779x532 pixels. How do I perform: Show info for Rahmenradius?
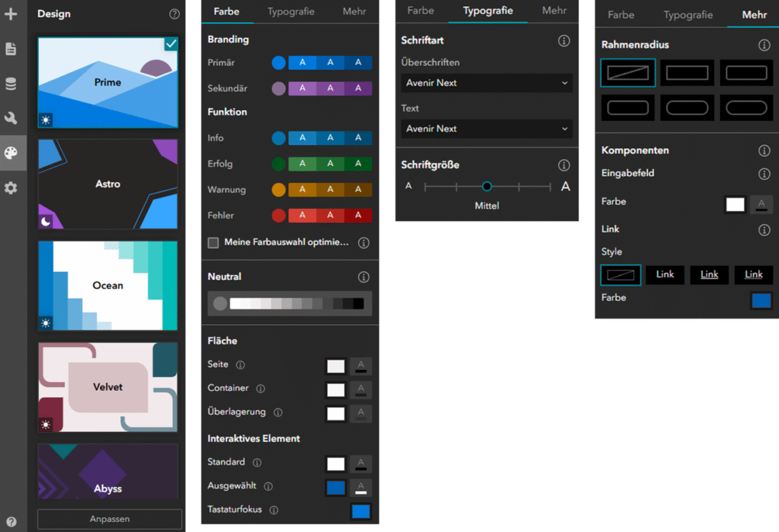click(x=764, y=45)
